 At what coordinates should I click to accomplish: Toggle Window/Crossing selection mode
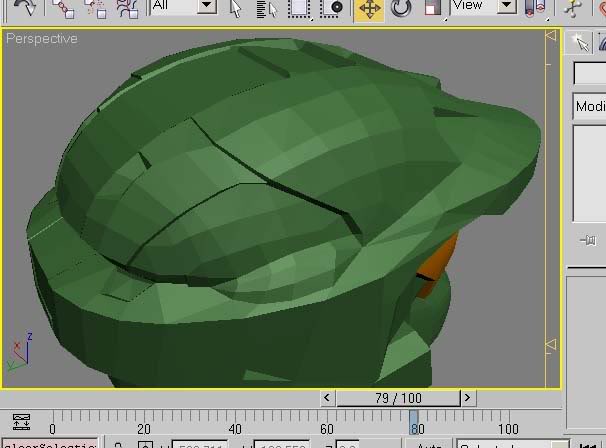(x=332, y=9)
